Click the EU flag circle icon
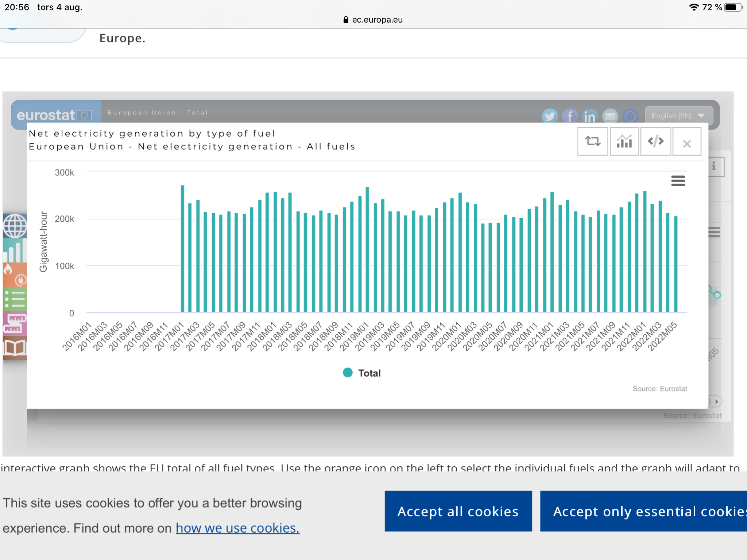Image resolution: width=747 pixels, height=560 pixels. click(x=630, y=116)
